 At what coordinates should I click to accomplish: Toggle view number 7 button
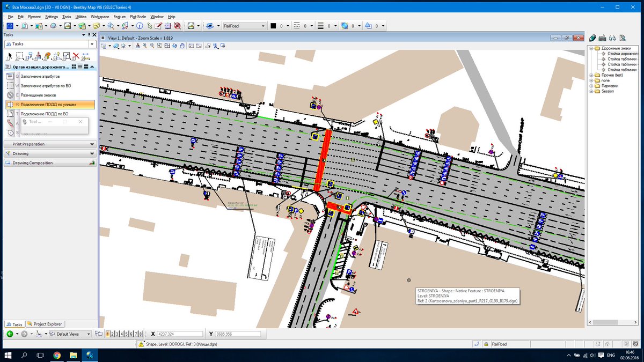[135, 334]
